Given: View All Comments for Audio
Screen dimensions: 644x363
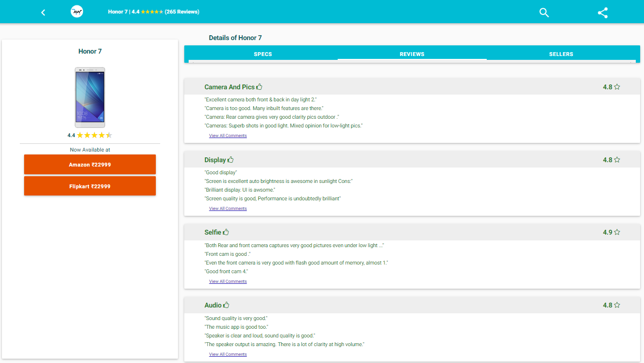Looking at the screenshot, I should [228, 354].
